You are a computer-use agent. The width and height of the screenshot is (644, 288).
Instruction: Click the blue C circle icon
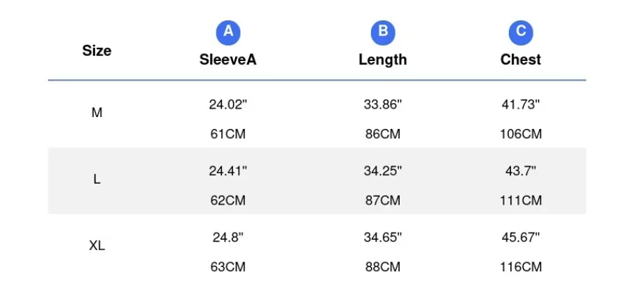click(x=521, y=32)
